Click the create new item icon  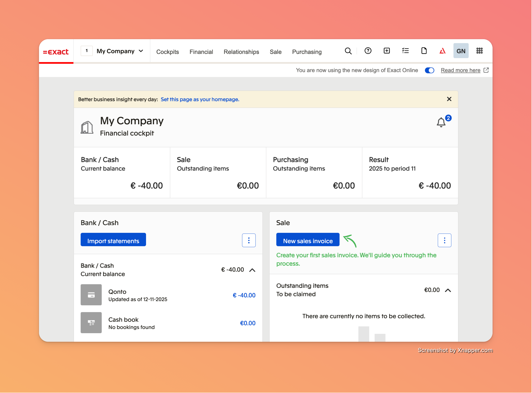[386, 51]
